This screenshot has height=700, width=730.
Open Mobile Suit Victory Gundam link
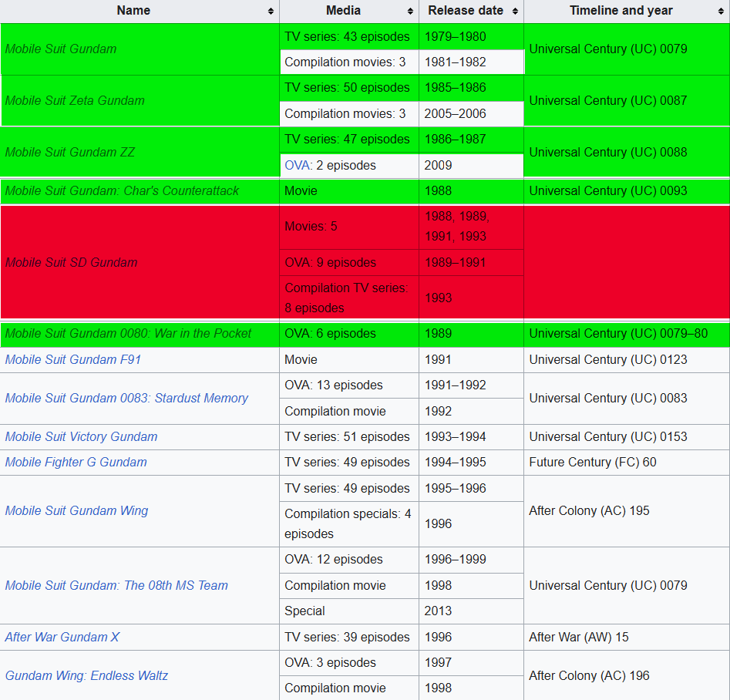81,437
